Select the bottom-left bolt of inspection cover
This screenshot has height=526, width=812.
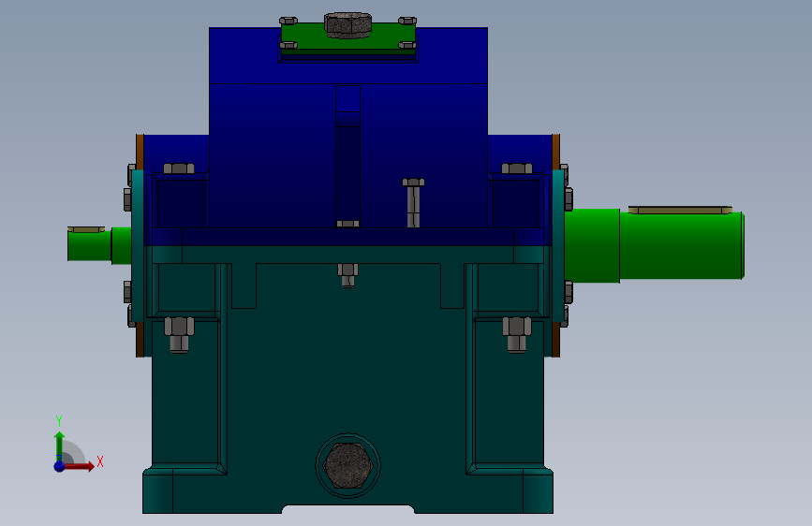pyautogui.click(x=288, y=45)
